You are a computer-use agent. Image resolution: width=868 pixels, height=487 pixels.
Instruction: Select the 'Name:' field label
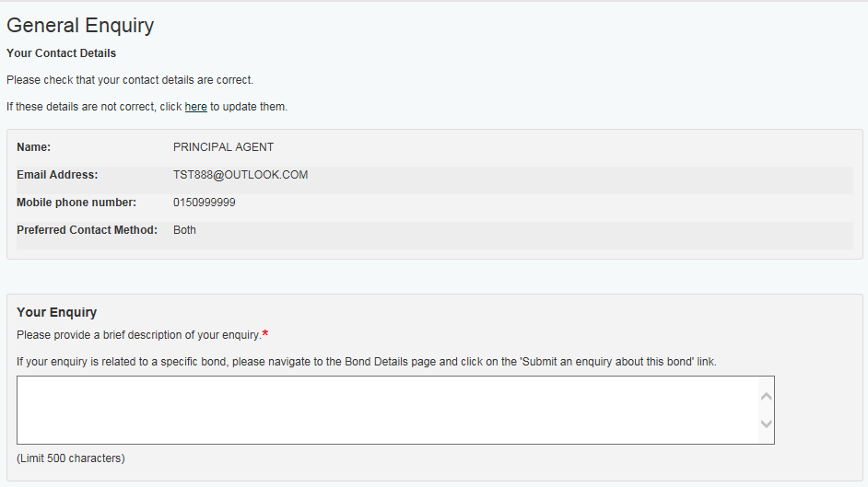(33, 147)
